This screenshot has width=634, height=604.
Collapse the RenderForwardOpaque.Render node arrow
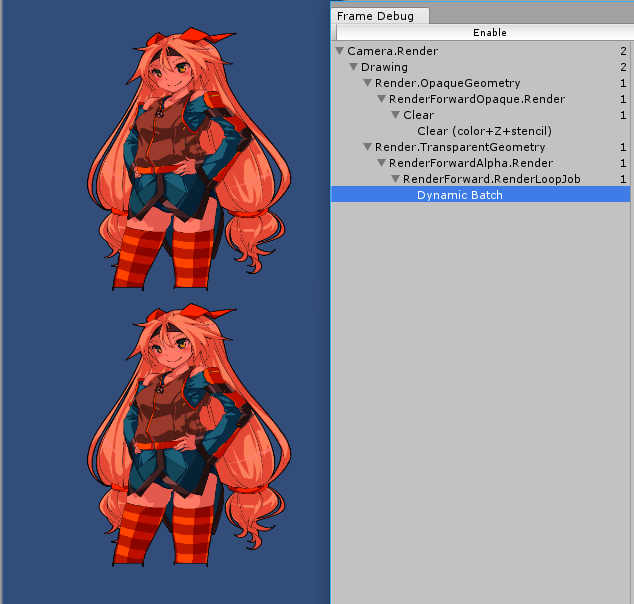click(381, 99)
